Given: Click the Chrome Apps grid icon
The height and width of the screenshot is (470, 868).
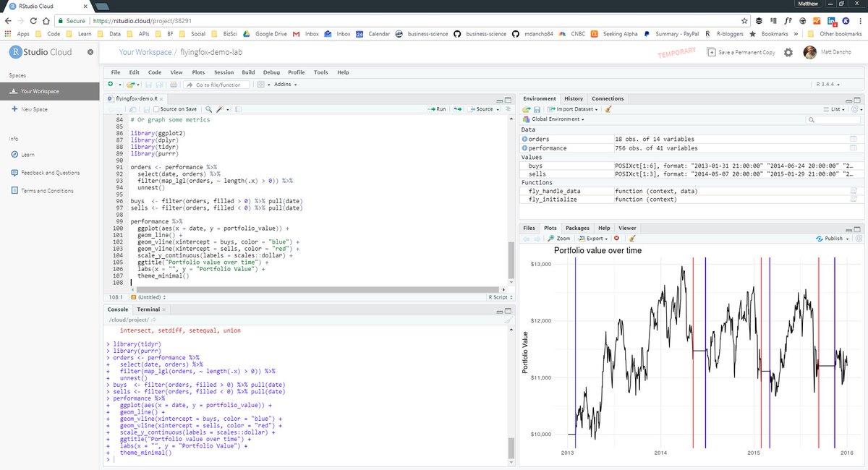Looking at the screenshot, I should tap(9, 33).
